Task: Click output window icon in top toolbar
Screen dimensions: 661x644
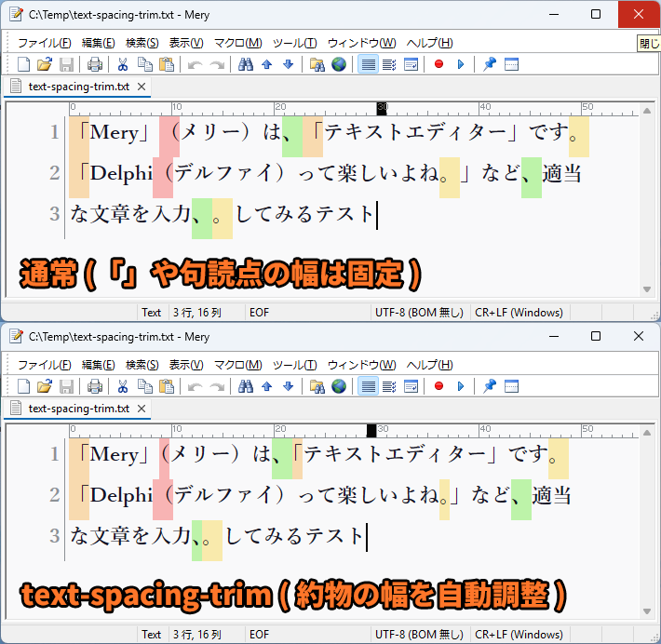Action: click(x=511, y=64)
